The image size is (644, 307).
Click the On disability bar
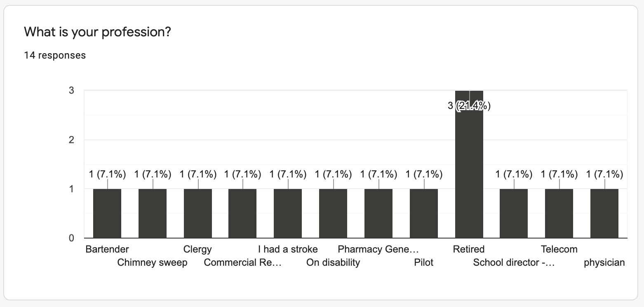(x=333, y=213)
